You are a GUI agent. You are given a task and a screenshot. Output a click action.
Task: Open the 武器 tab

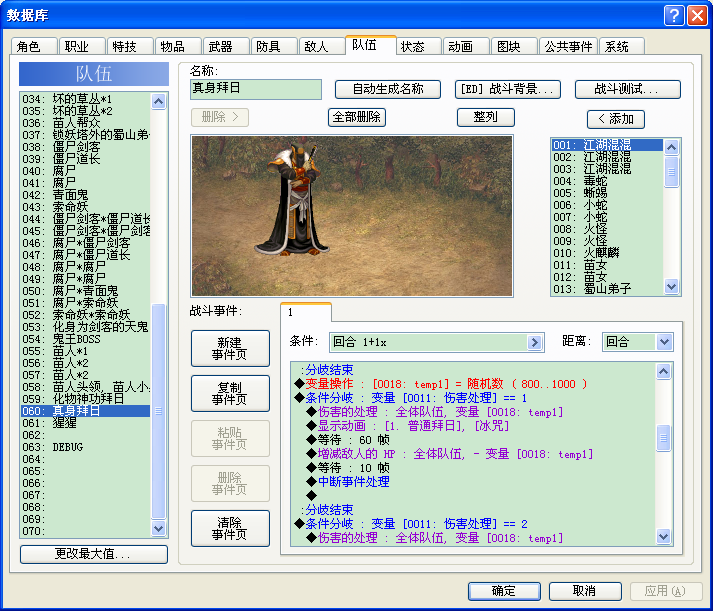pyautogui.click(x=226, y=46)
